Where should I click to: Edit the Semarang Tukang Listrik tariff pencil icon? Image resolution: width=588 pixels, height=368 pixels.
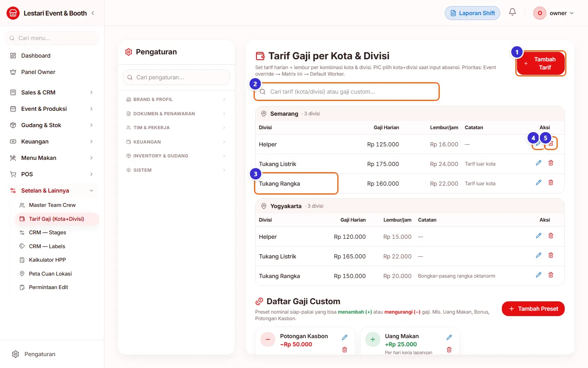click(539, 163)
